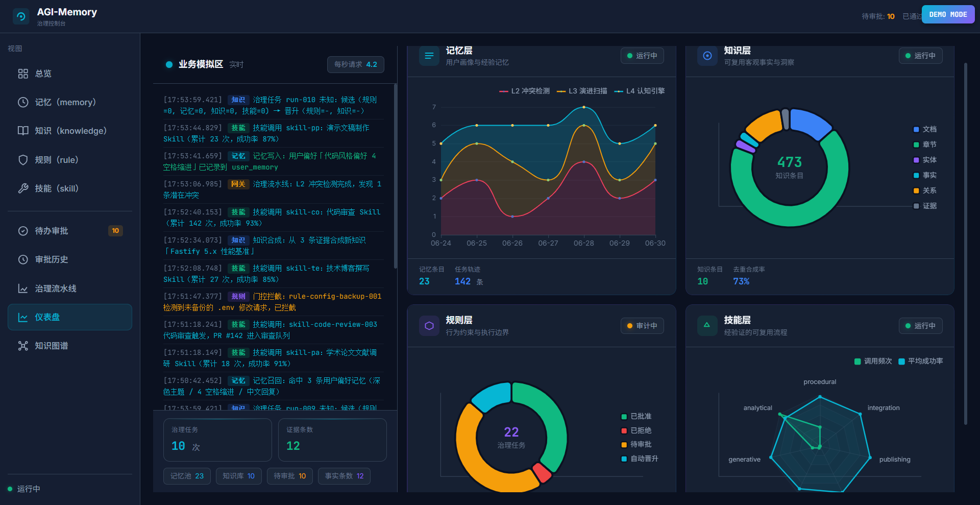Toggle L2 冲突检测 legend series
The image size is (980, 505).
pos(524,91)
